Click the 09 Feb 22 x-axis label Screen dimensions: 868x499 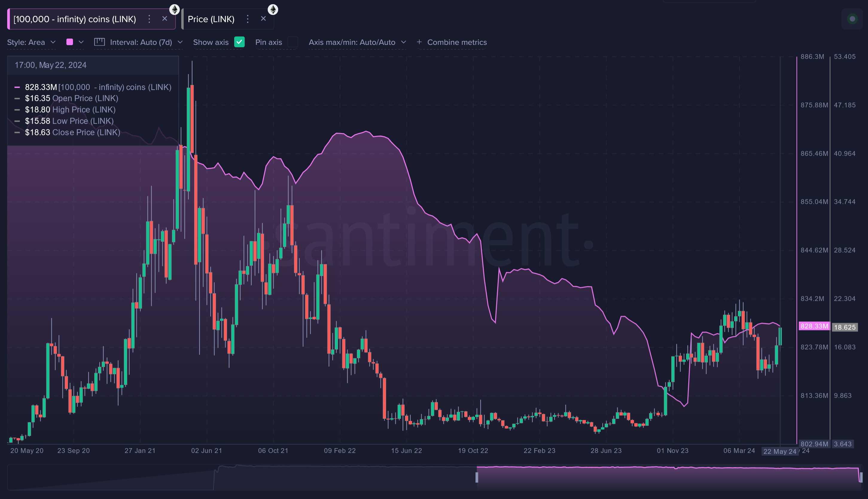tap(340, 451)
